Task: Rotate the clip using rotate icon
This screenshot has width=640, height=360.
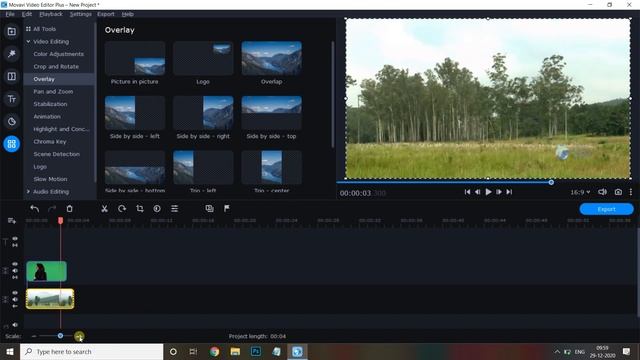Action: 122,209
